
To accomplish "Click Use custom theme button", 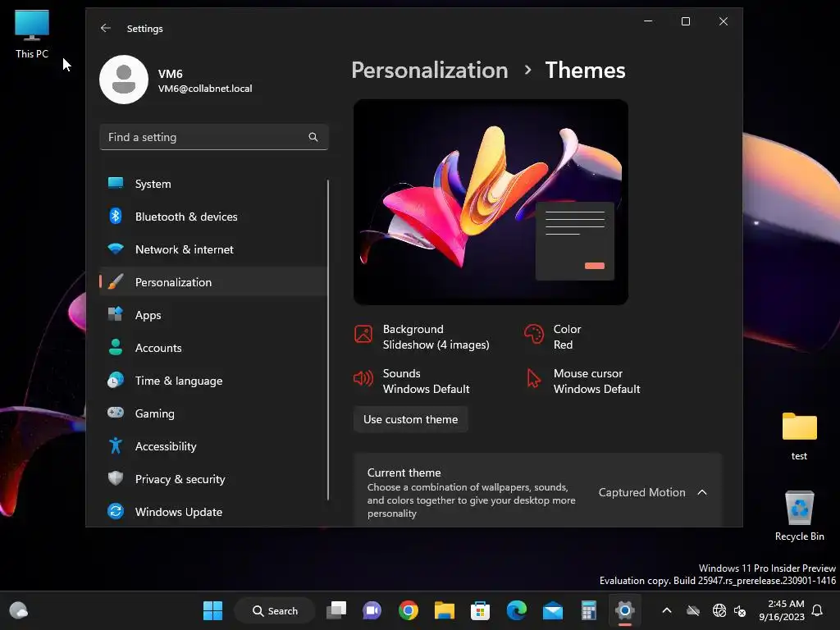I will click(x=410, y=419).
